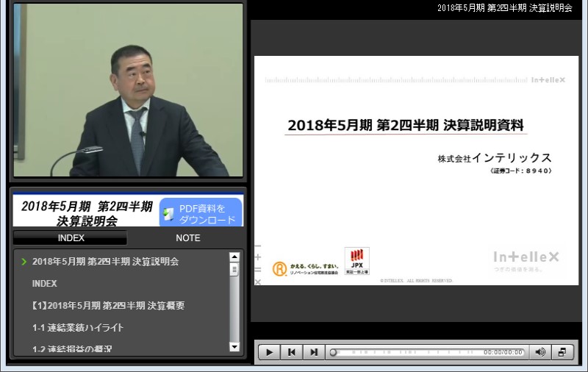Select '1-1 連結業績ハイライト' entry
588x372 pixels.
(78, 328)
